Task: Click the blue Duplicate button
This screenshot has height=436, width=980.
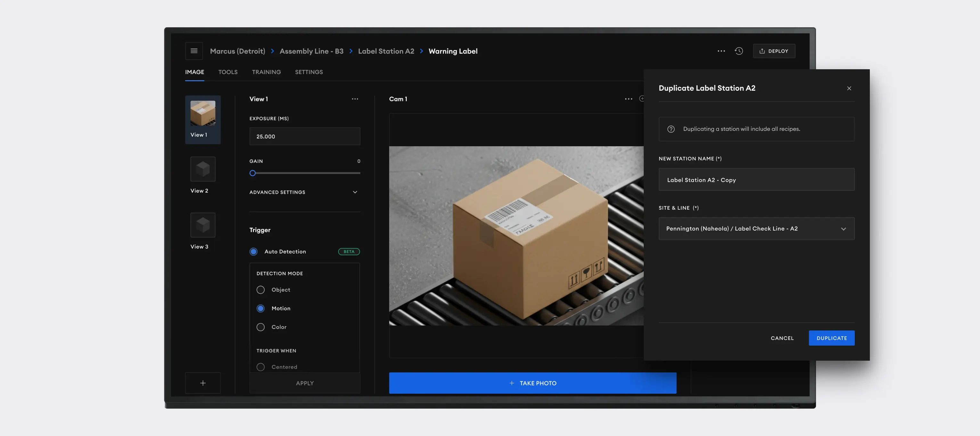Action: pos(831,338)
